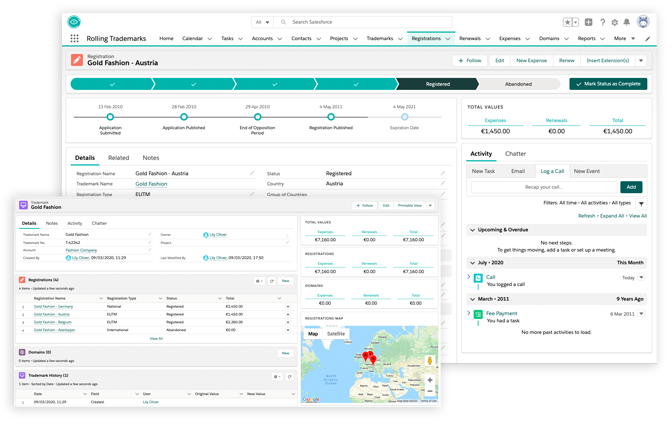The image size is (672, 424).
Task: Click the Add call button
Action: click(631, 187)
